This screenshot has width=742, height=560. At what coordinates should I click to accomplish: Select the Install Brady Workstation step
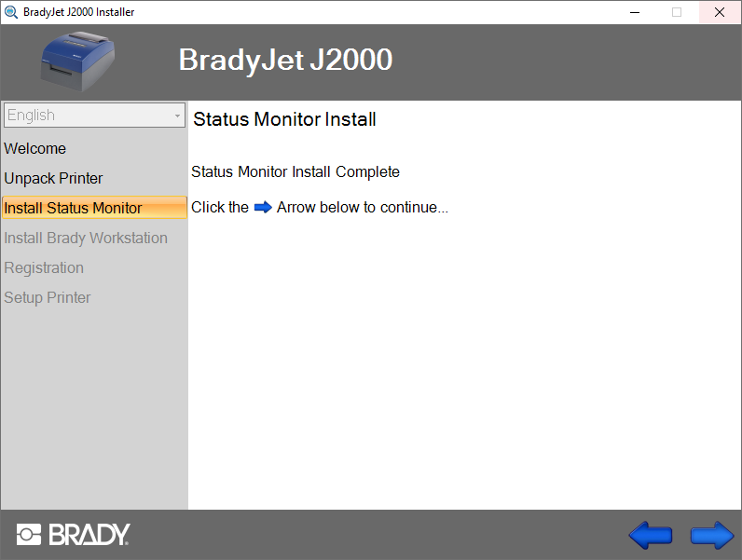click(x=86, y=238)
